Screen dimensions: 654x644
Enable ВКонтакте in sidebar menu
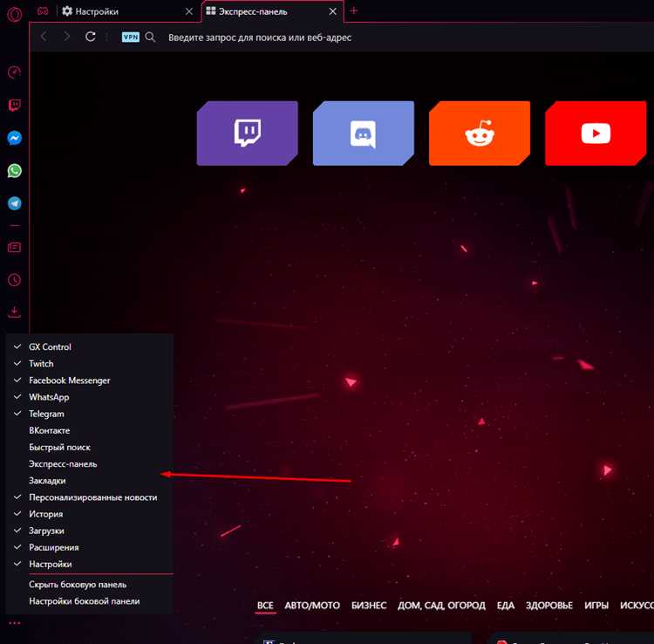(x=89, y=430)
